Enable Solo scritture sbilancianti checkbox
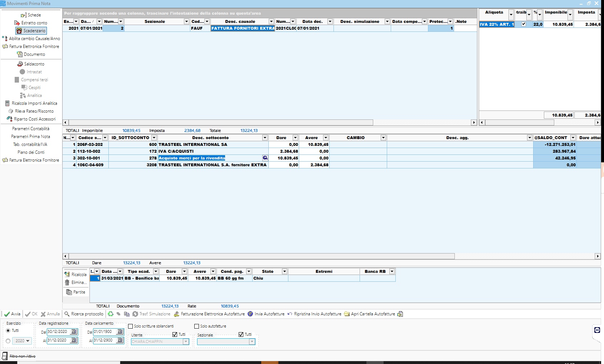The image size is (604, 364). click(x=131, y=326)
